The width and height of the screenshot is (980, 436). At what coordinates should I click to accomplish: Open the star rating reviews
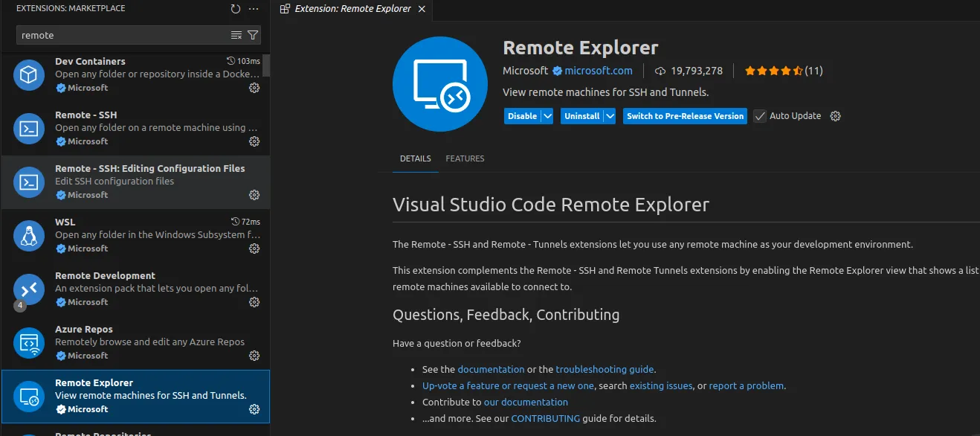784,71
